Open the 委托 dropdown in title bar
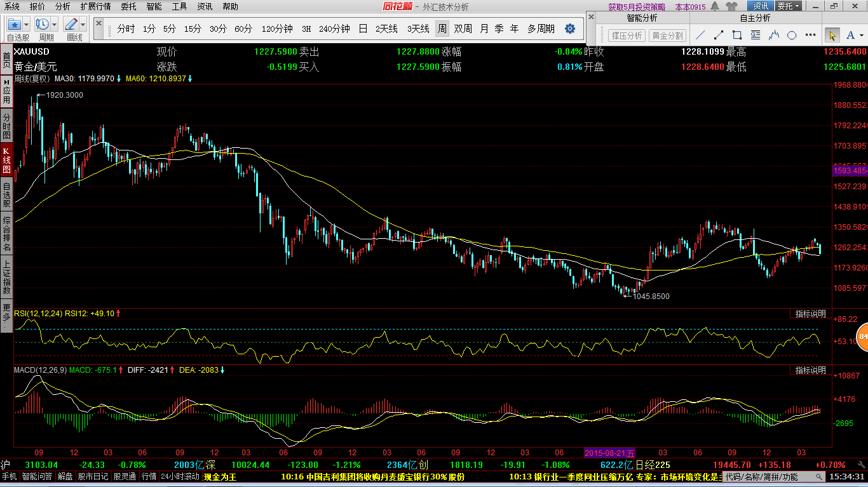Viewport: 868px width, 487px height. click(790, 6)
